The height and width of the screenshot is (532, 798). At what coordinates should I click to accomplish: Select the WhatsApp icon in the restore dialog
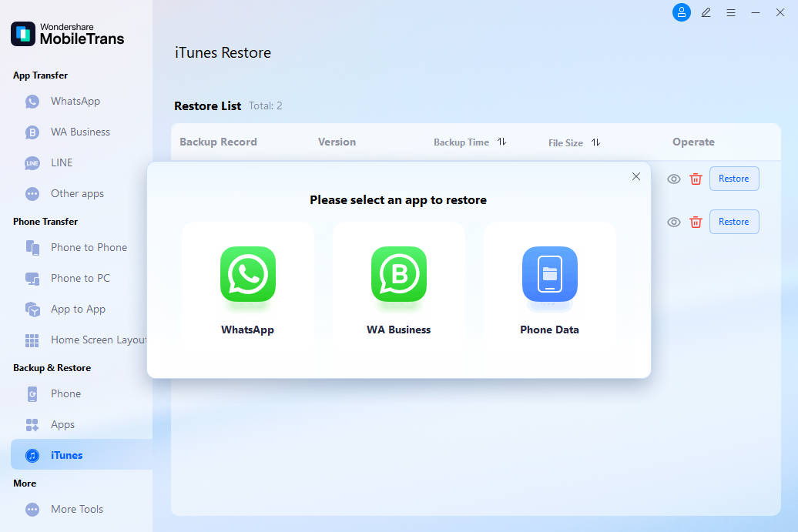248,274
